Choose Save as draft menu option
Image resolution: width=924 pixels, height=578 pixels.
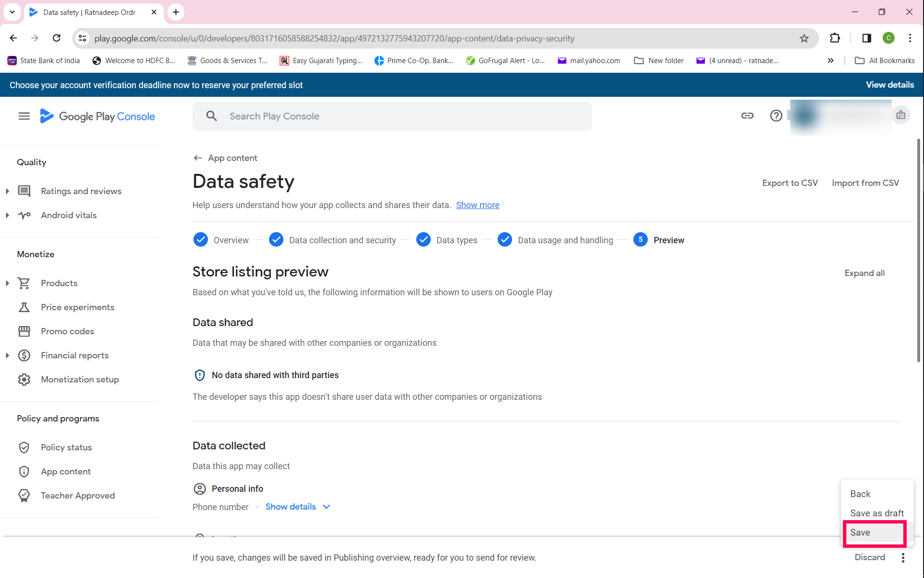click(876, 513)
